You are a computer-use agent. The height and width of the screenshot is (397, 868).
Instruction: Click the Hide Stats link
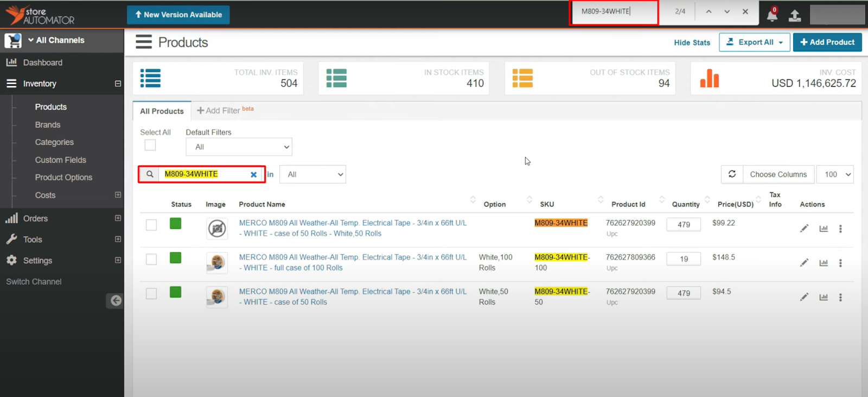(692, 42)
